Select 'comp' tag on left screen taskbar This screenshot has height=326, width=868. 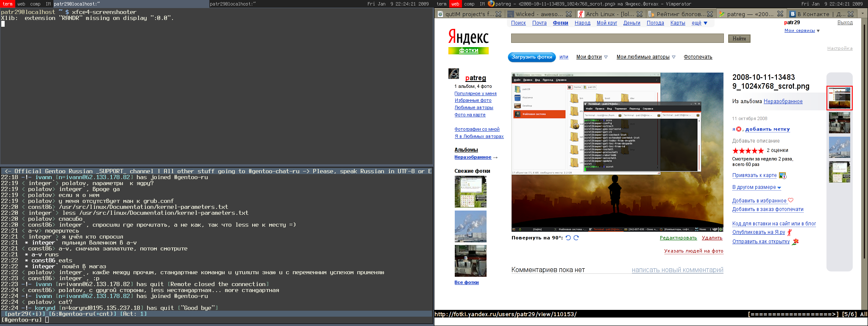36,3
